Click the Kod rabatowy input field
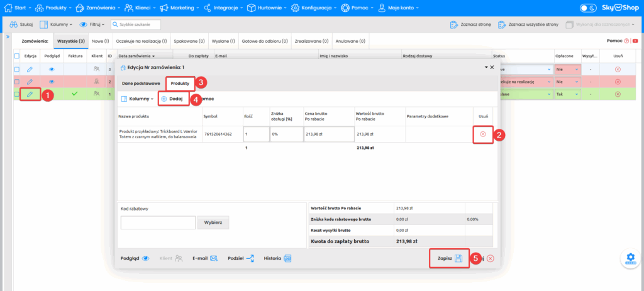Viewport: 644px width, 291px height. (x=158, y=222)
